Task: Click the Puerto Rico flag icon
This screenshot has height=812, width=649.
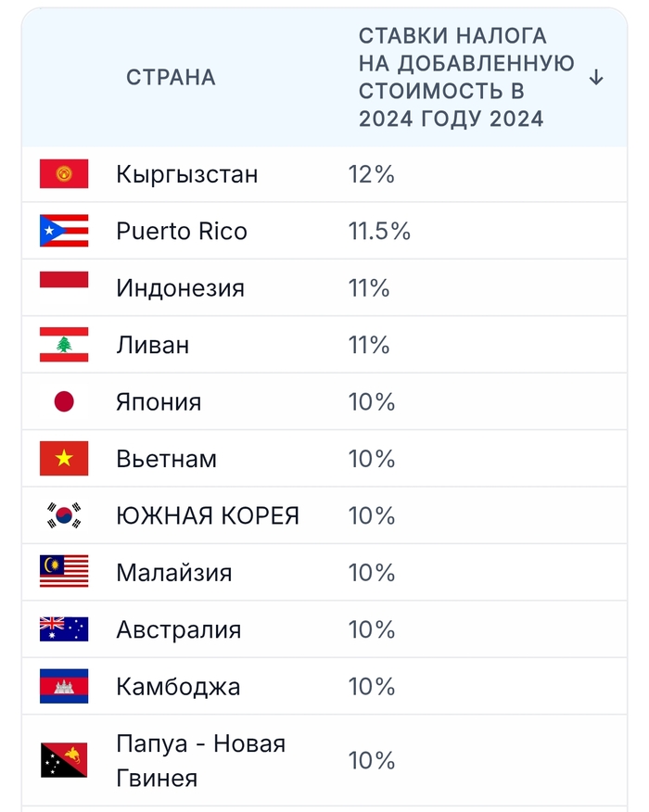Action: point(64,231)
